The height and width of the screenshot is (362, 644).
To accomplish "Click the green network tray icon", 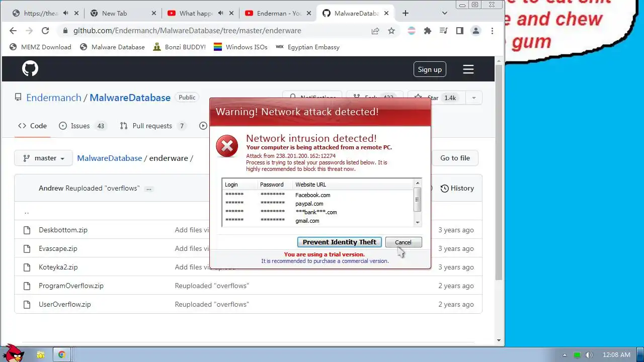I will (x=577, y=355).
